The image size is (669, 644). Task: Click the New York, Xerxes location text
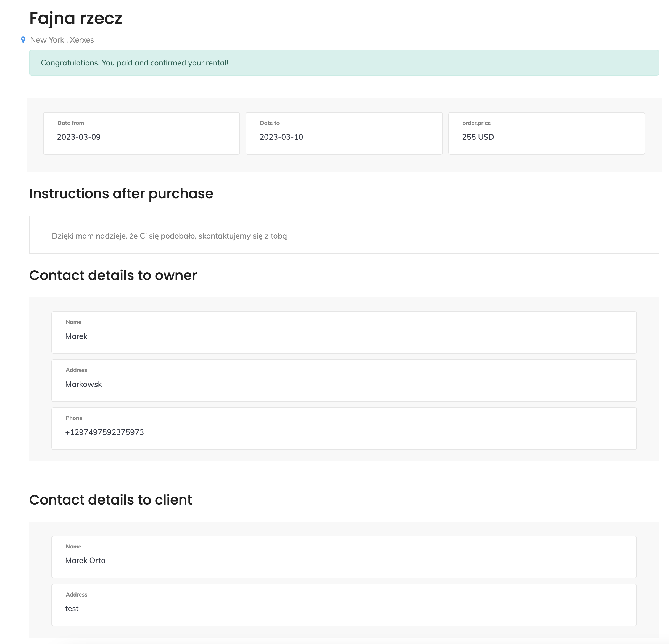pos(62,40)
